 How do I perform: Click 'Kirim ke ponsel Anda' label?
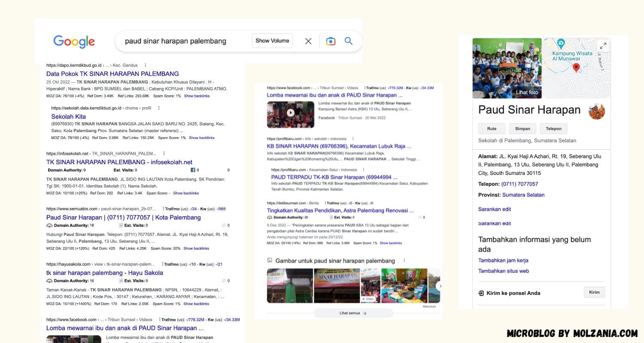coord(513,293)
